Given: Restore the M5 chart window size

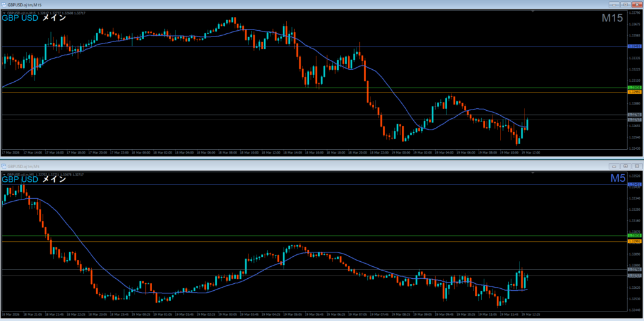Looking at the screenshot, I should coord(626,166).
